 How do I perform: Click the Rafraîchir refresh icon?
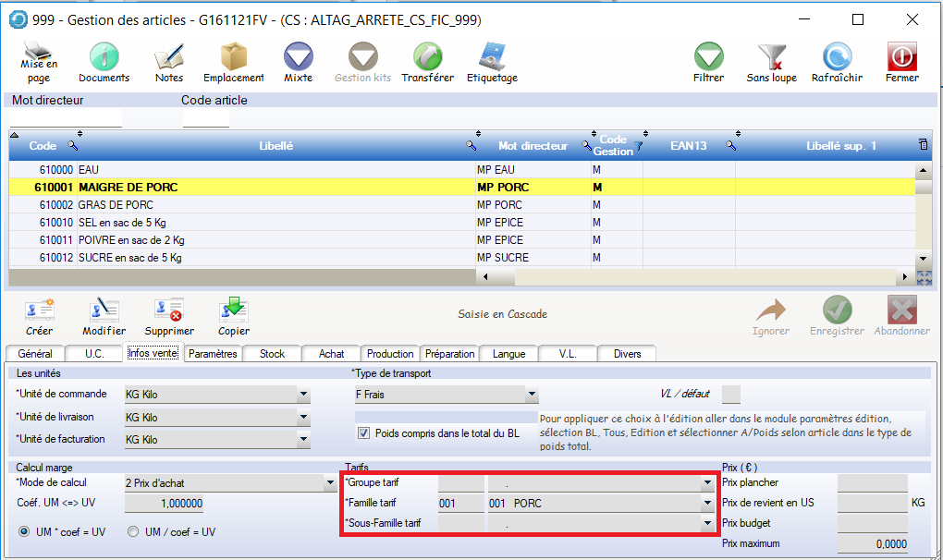837,57
